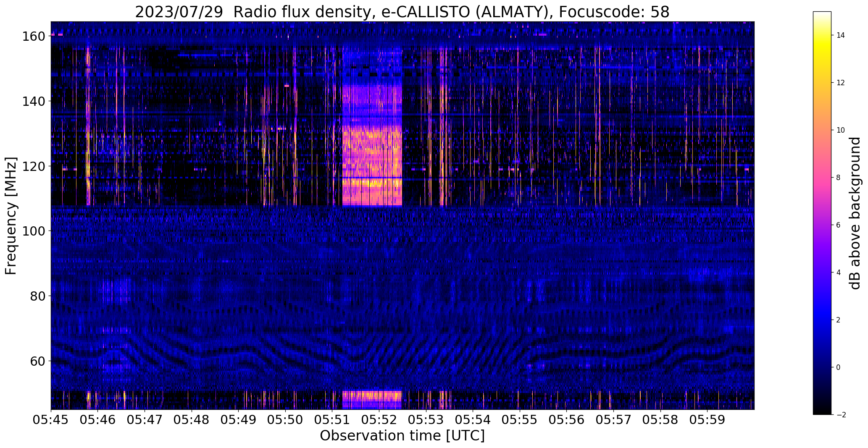Image resolution: width=868 pixels, height=448 pixels.
Task: Click the colorbar tick value 0
Action: click(x=839, y=367)
